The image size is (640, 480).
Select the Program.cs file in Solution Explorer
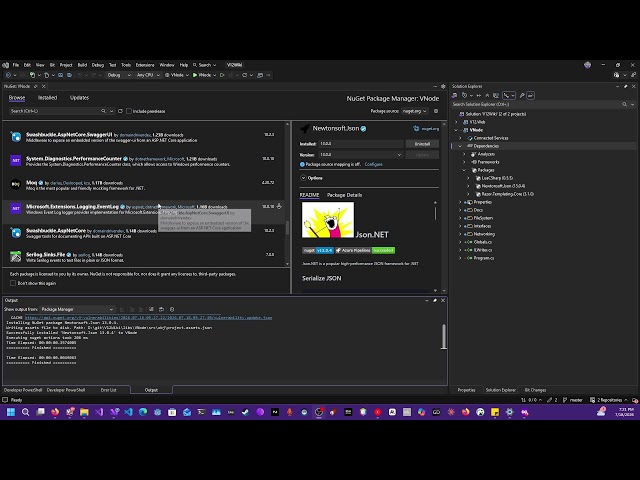[484, 258]
